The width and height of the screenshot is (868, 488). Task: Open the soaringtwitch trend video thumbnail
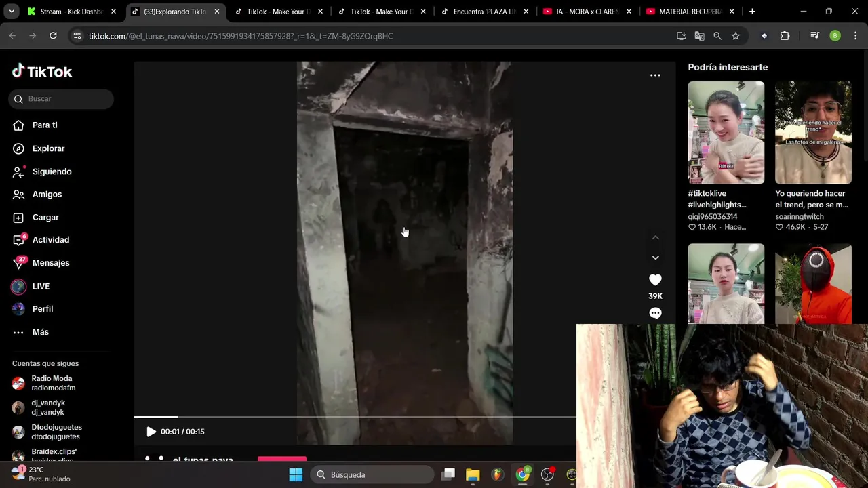pos(813,133)
